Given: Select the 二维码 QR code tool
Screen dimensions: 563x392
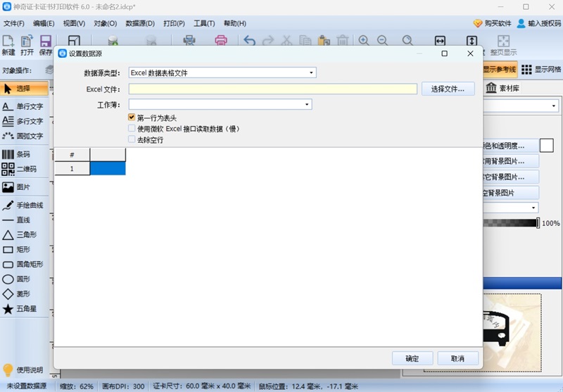Looking at the screenshot, I should pos(17,169).
